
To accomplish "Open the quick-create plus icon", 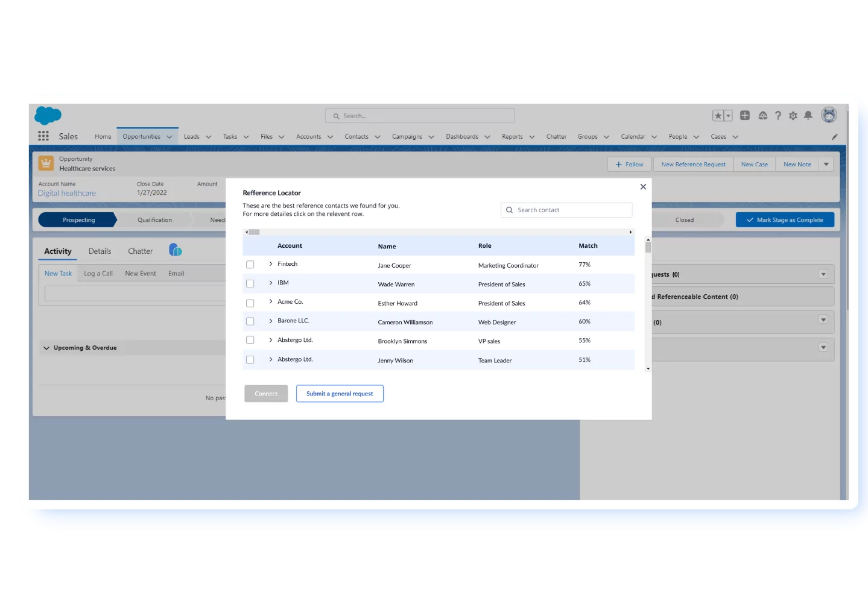I will [x=745, y=115].
